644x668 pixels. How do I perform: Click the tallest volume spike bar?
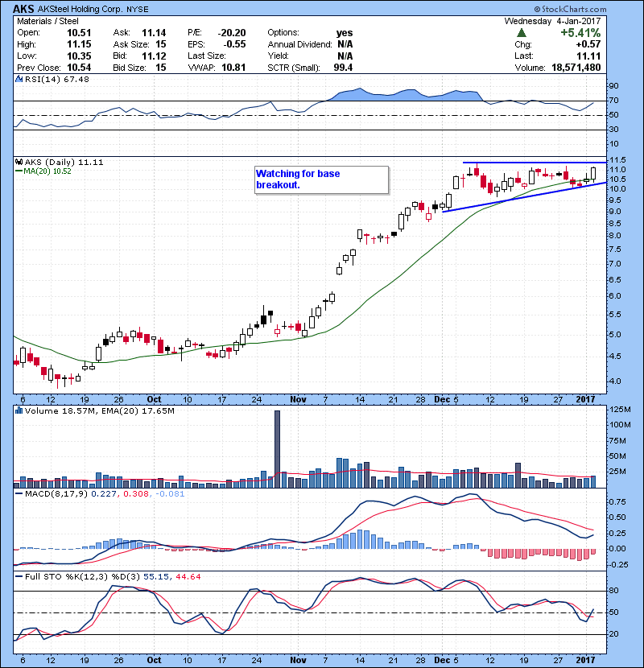[278, 449]
